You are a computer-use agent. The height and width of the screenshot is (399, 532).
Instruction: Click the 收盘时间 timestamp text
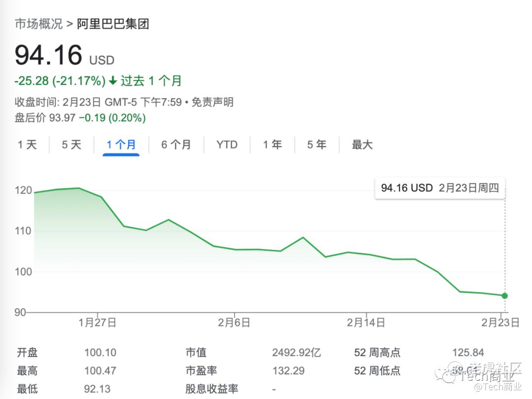coord(99,102)
